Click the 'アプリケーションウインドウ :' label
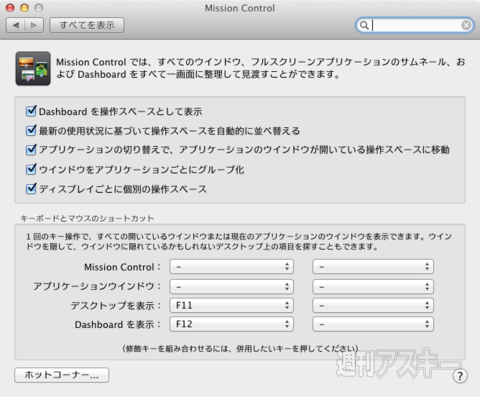480x397 pixels. 97,286
